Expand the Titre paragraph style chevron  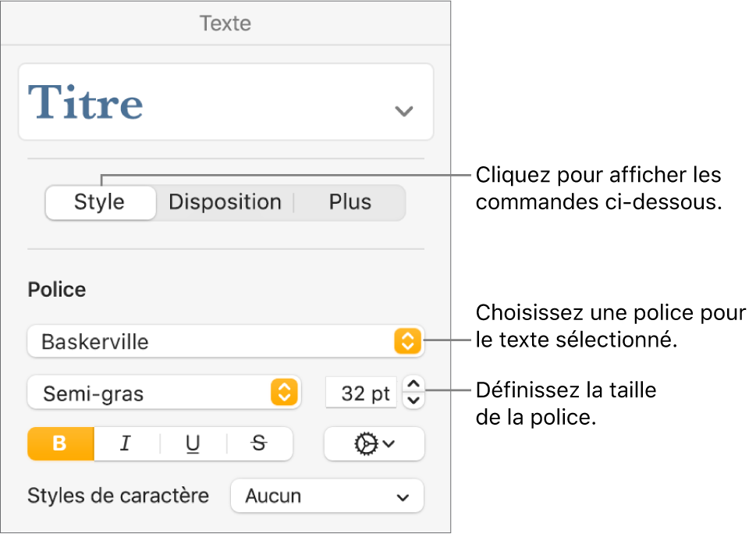(x=403, y=111)
